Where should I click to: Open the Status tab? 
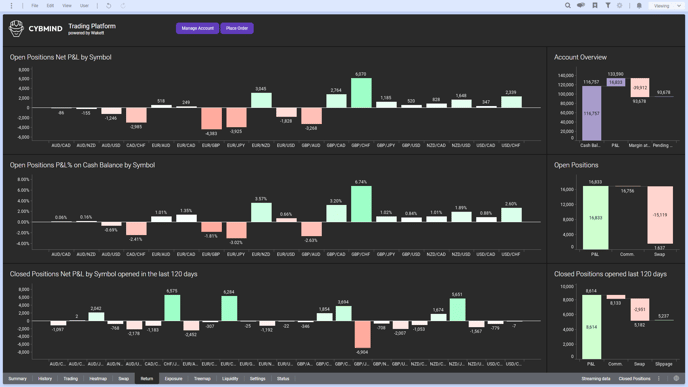point(283,379)
